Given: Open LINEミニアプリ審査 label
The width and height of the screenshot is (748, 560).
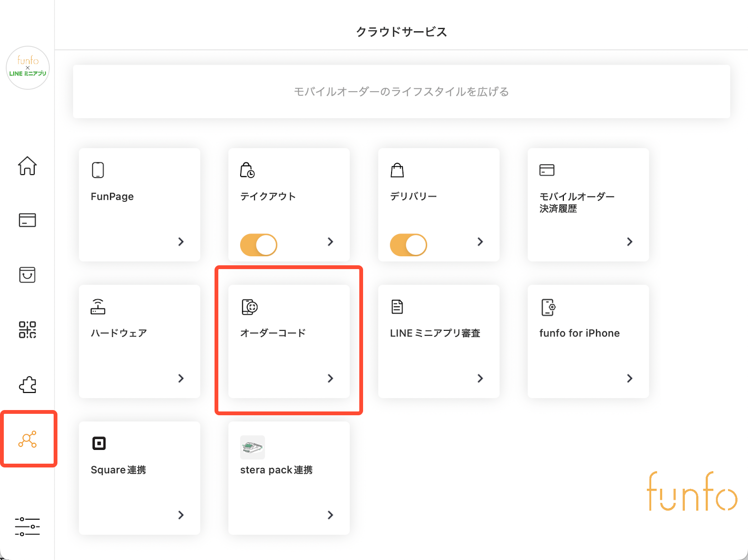Looking at the screenshot, I should (x=435, y=333).
